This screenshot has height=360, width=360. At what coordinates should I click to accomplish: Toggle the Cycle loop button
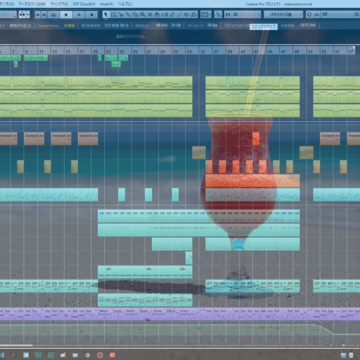[54, 15]
